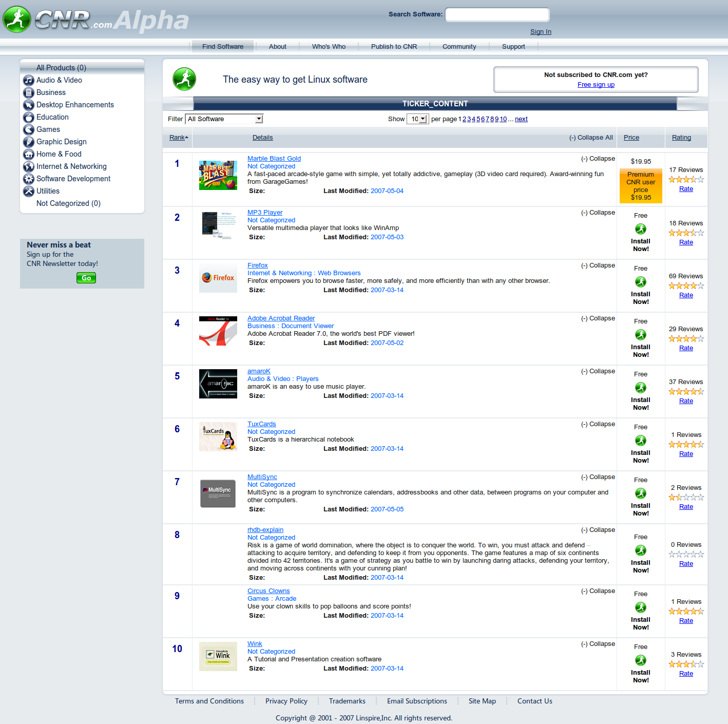Click Install Now icon for TuxCards
The height and width of the screenshot is (724, 728).
[641, 441]
